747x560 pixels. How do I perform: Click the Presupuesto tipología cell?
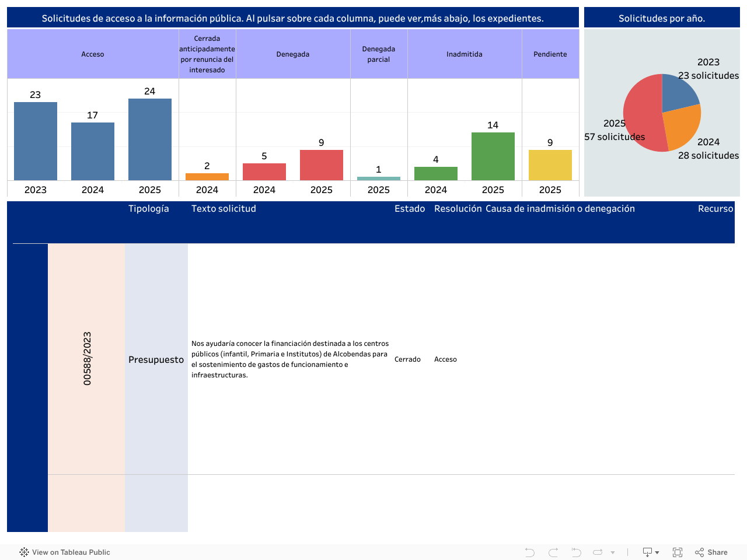156,359
